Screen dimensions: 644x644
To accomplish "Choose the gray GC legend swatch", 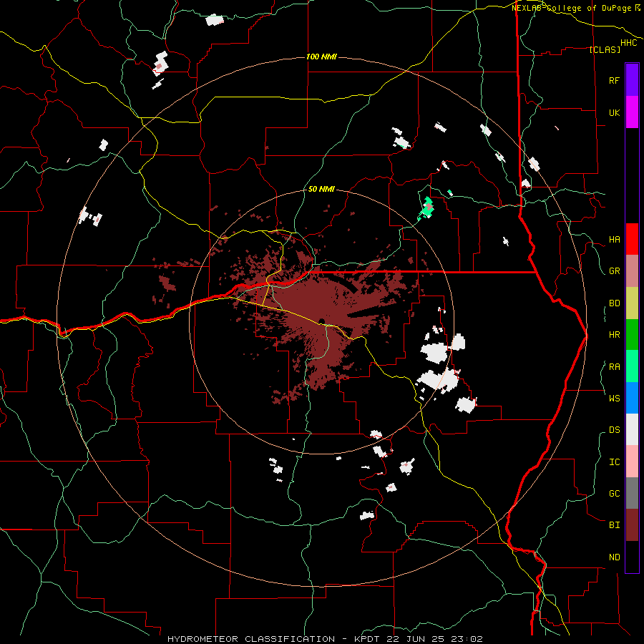I will [x=632, y=493].
